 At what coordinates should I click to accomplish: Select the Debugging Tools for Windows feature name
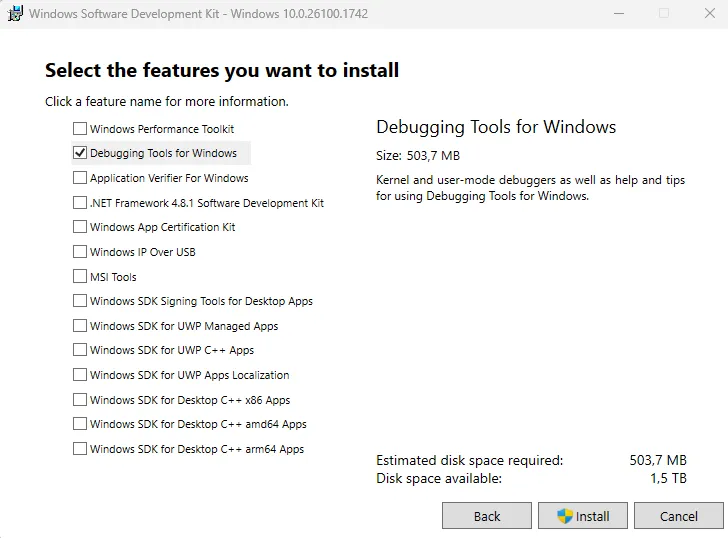pyautogui.click(x=163, y=153)
